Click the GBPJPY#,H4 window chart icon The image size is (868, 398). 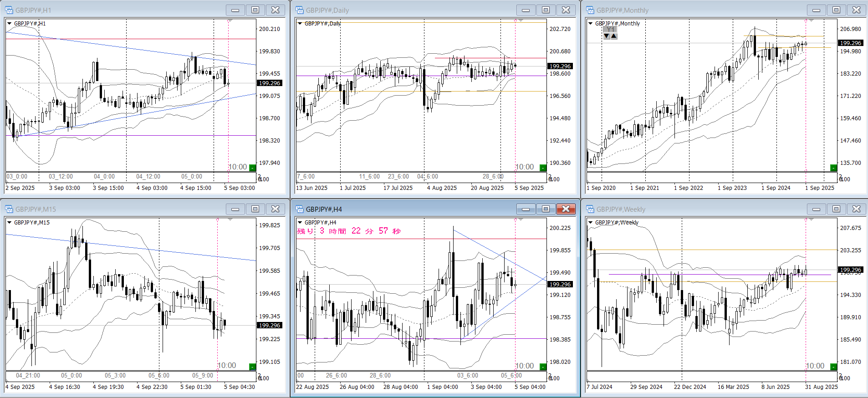pos(300,209)
